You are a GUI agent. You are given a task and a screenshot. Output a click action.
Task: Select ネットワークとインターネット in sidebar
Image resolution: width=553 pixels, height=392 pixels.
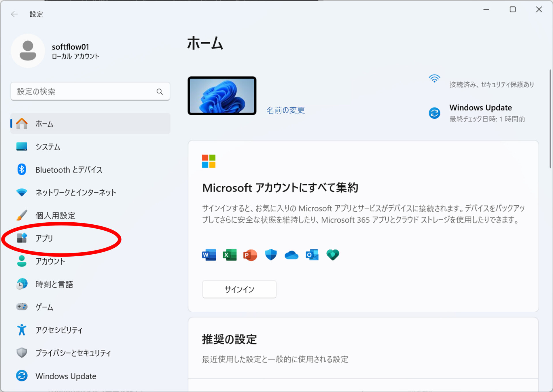(90, 192)
